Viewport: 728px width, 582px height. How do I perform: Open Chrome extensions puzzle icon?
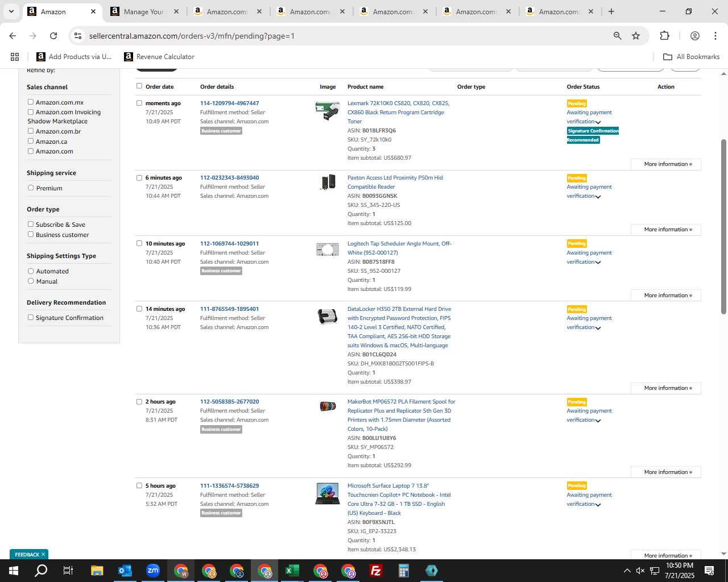pos(664,36)
